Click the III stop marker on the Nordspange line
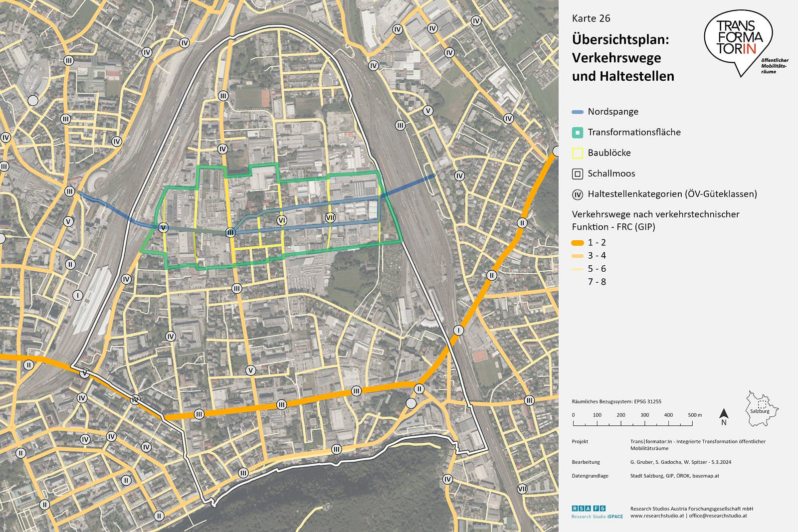 [230, 232]
